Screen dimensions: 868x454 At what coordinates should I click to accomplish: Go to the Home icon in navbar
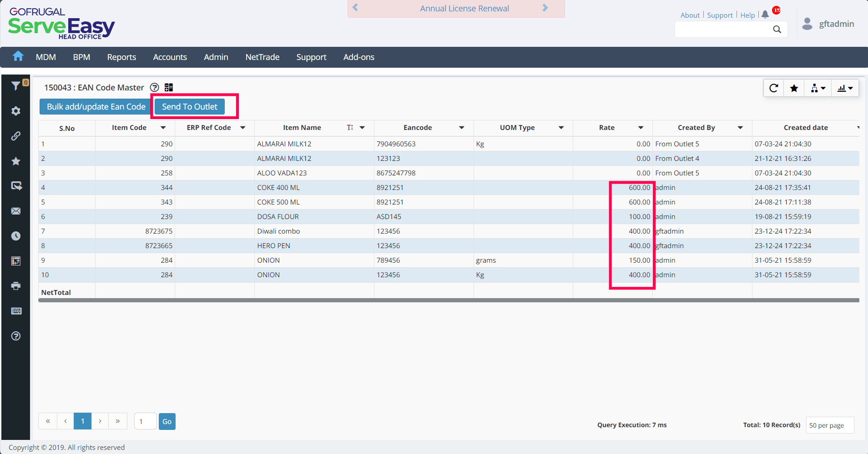click(18, 56)
